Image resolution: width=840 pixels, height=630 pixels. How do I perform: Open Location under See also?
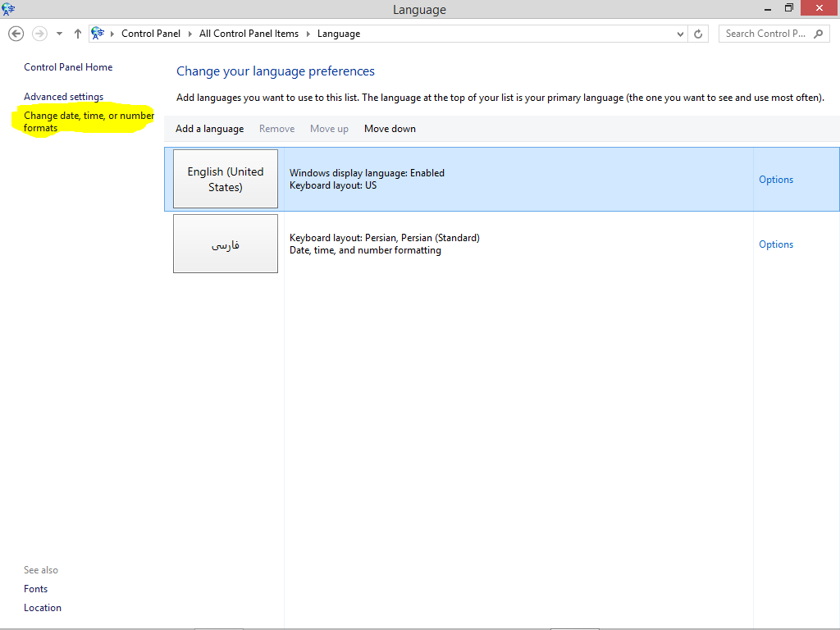point(43,608)
